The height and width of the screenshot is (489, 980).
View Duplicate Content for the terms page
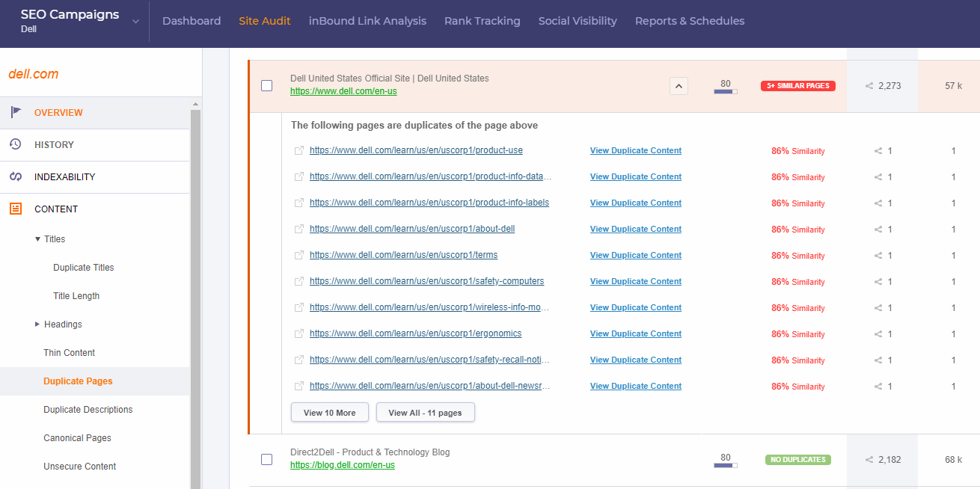635,255
